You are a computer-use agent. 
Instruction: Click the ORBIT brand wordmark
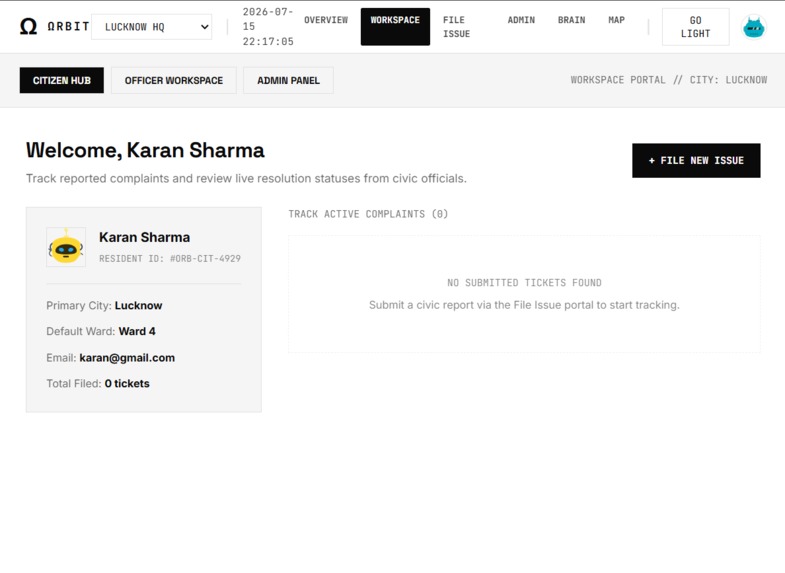pos(69,27)
